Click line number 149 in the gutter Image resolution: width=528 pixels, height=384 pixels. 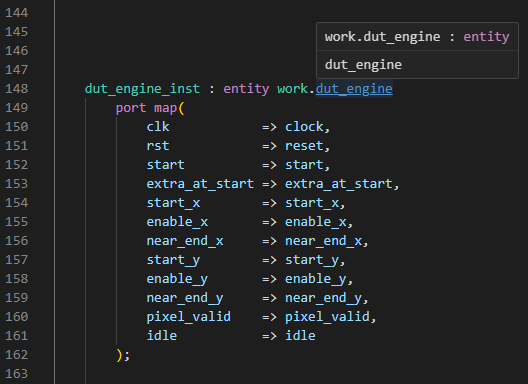[16, 108]
